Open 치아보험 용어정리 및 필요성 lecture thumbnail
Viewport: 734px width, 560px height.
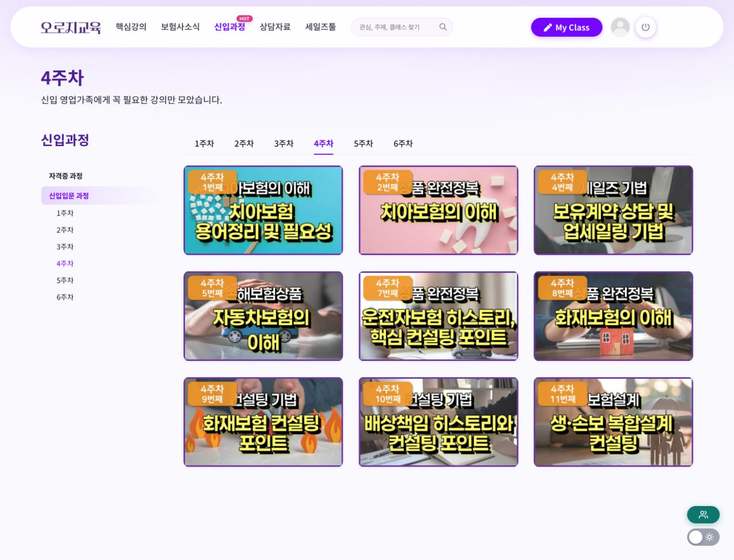(263, 210)
